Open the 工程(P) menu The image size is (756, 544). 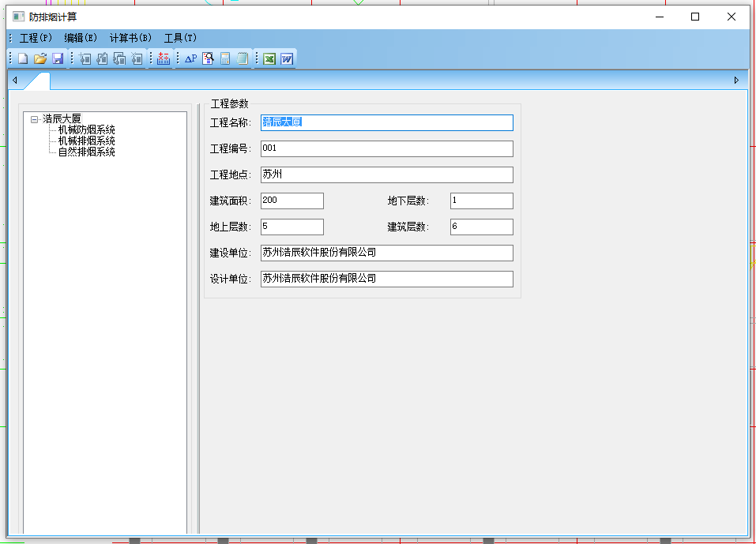click(35, 37)
